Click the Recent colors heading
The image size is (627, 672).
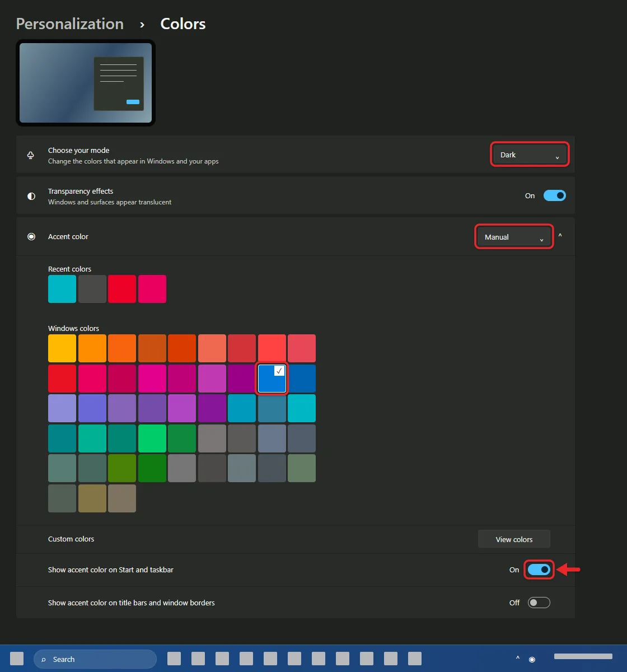coord(69,269)
